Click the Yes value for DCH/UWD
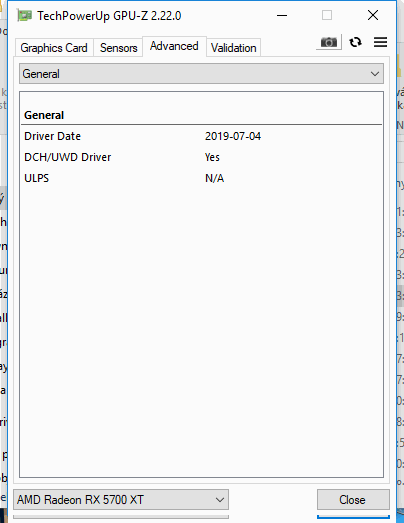Screen dimensions: 404x523 [x=212, y=157]
